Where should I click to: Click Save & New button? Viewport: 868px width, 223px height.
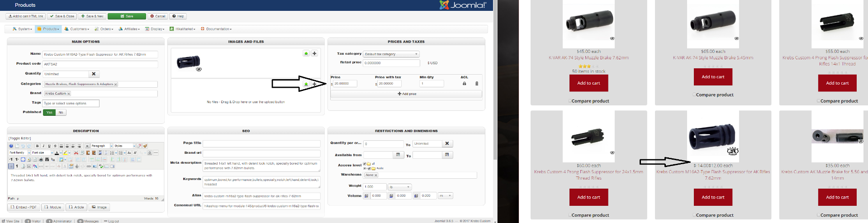pyautogui.click(x=92, y=16)
